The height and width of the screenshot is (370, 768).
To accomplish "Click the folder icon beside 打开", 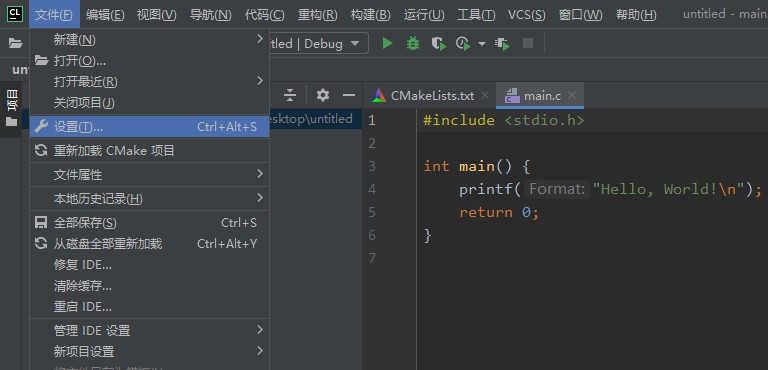I will tap(41, 61).
